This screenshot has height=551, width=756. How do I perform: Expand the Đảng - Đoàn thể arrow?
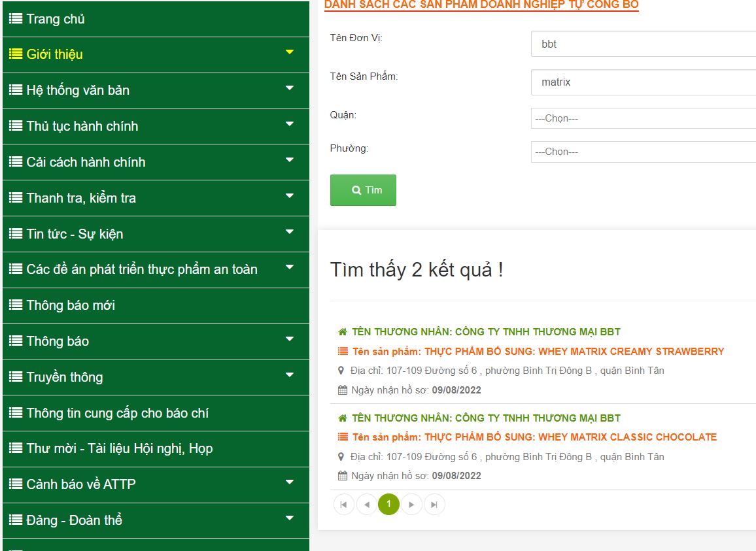tap(289, 518)
